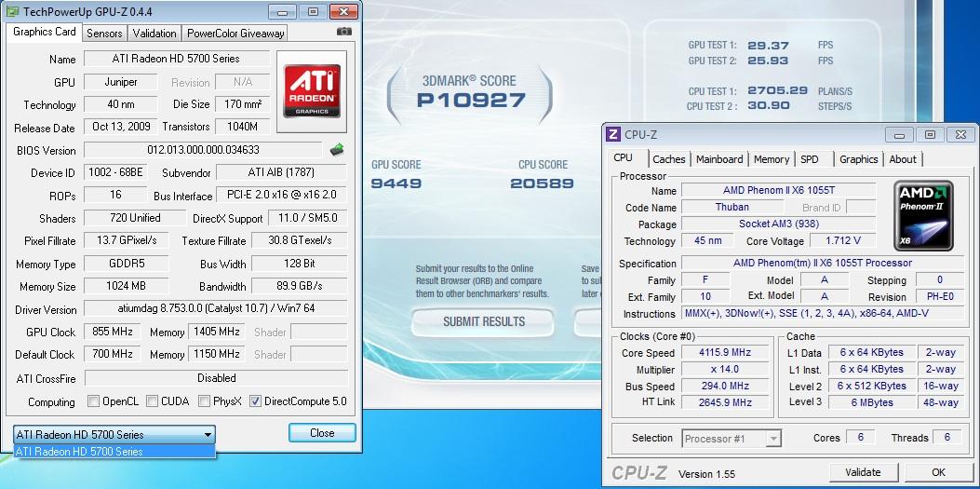This screenshot has height=489, width=980.
Task: Click the GPU score value 9449
Action: click(x=396, y=183)
